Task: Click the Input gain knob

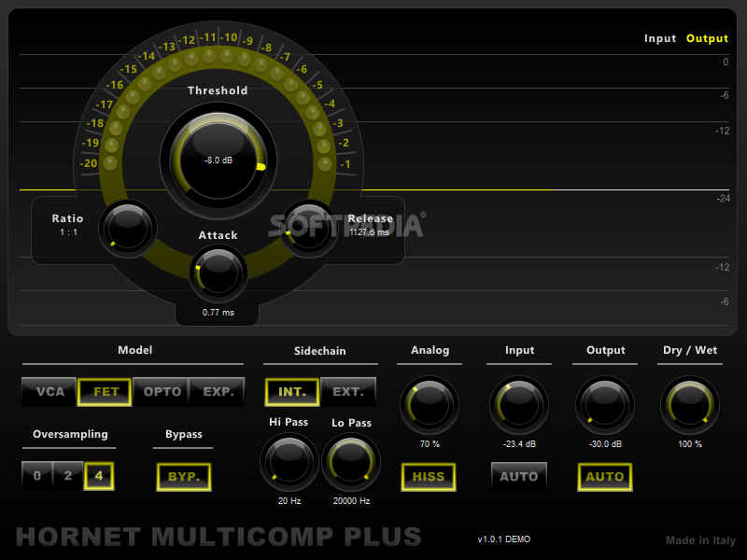Action: coord(519,405)
